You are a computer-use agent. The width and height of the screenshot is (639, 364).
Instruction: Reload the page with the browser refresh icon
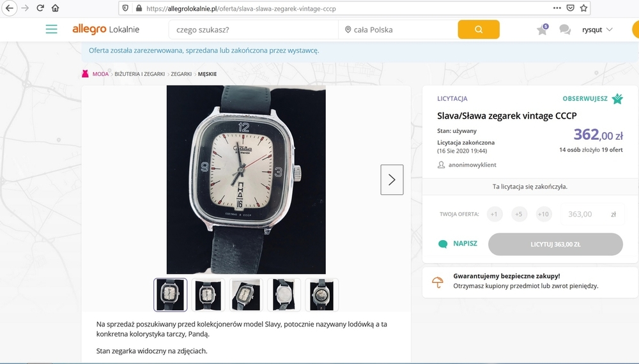(x=40, y=8)
